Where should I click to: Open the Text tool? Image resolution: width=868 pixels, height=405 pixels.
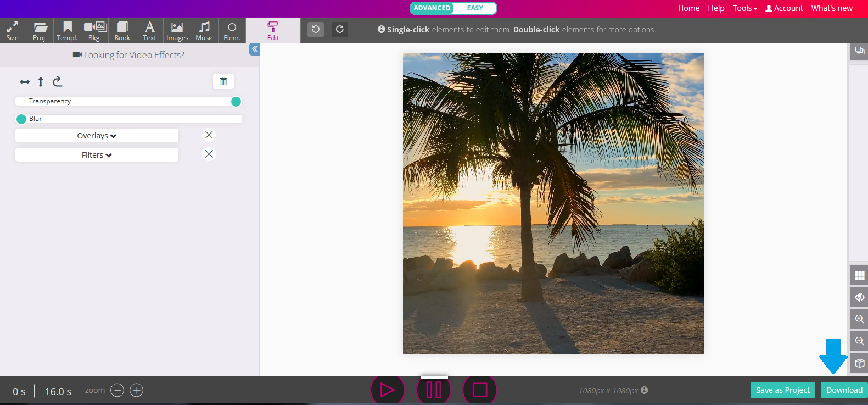click(149, 31)
